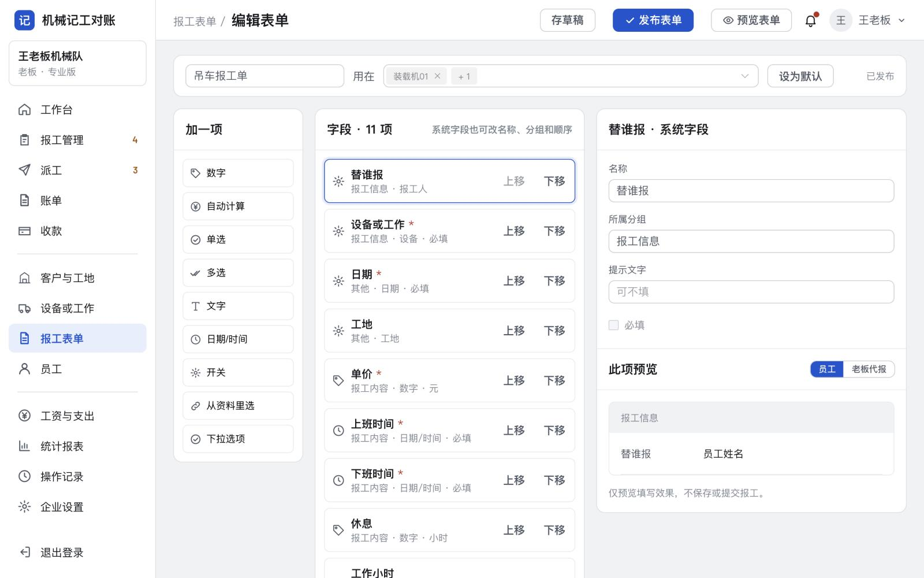
Task: Click the 企业设置 gear icon
Action: pyautogui.click(x=24, y=507)
